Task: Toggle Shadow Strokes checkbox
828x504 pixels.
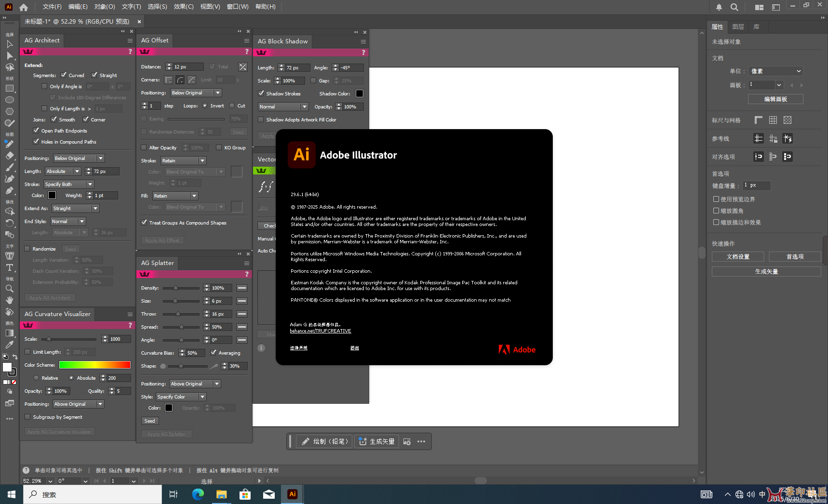Action: click(x=261, y=93)
